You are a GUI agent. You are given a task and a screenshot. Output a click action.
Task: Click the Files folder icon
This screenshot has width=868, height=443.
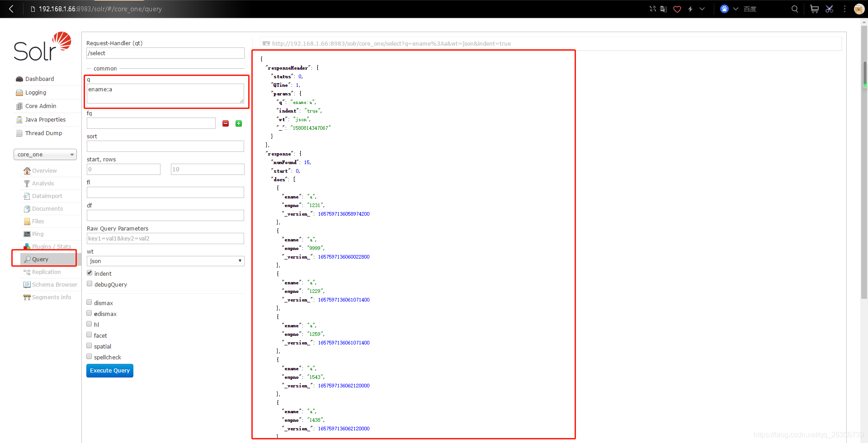point(27,221)
